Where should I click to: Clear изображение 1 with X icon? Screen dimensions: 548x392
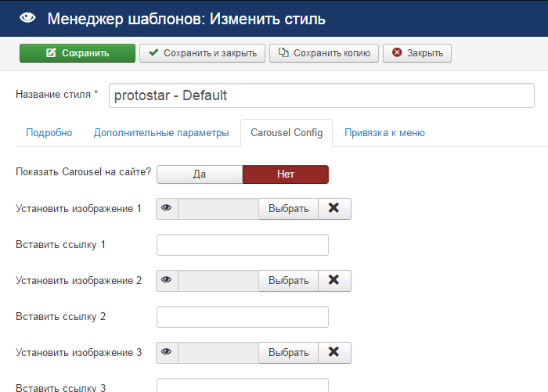(x=334, y=209)
